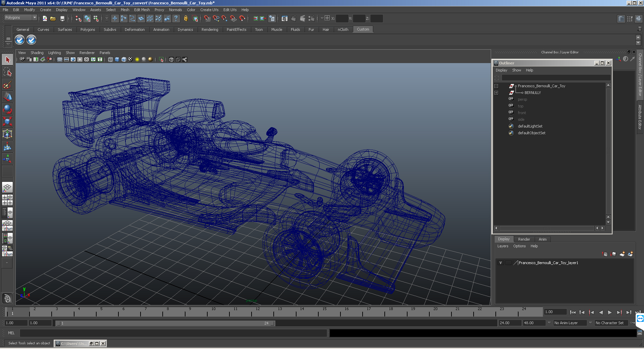Toggle lock current selection padlock icon

point(185,18)
